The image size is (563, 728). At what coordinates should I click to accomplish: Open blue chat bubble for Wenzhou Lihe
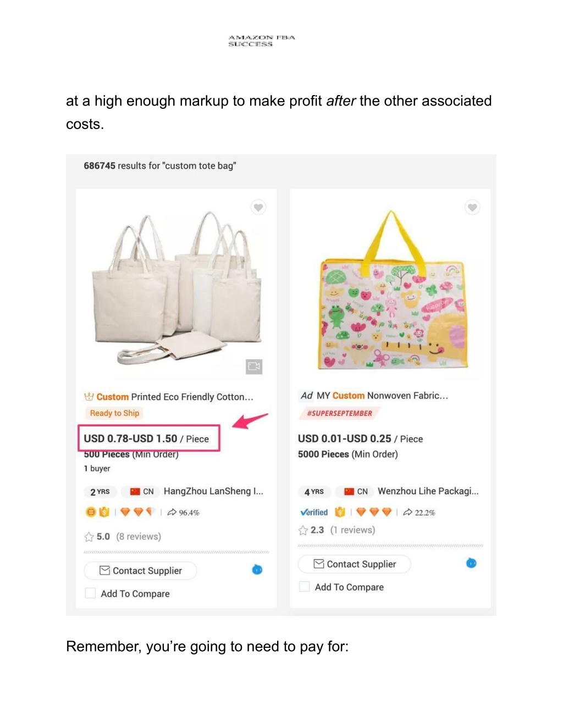pyautogui.click(x=471, y=563)
